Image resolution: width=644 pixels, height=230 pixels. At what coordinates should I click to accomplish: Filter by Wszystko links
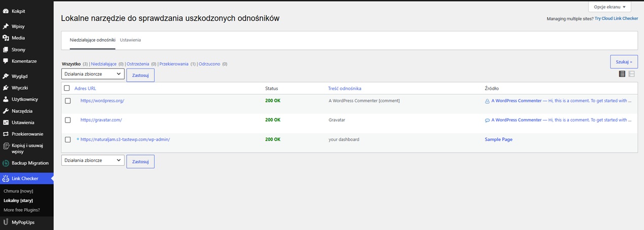(x=71, y=64)
